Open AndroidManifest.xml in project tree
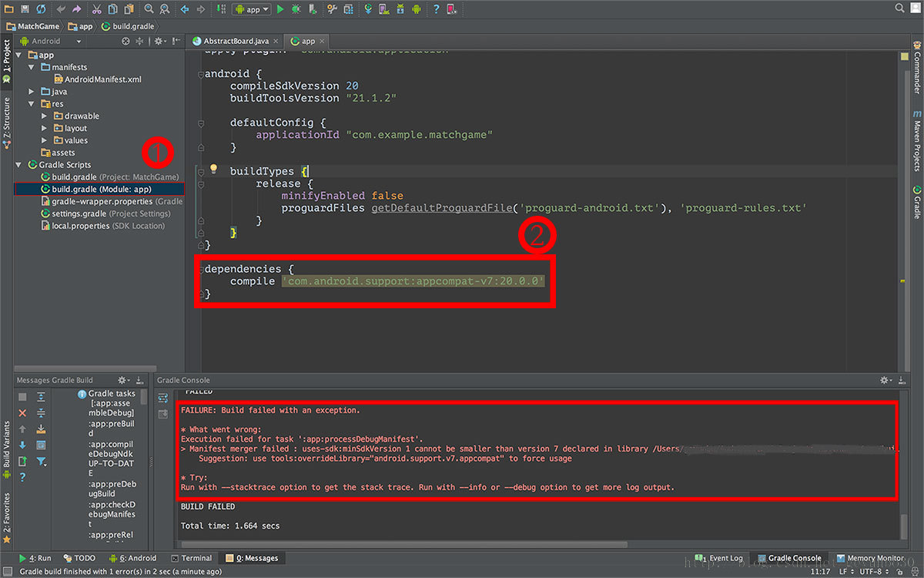This screenshot has height=578, width=924. pos(102,79)
